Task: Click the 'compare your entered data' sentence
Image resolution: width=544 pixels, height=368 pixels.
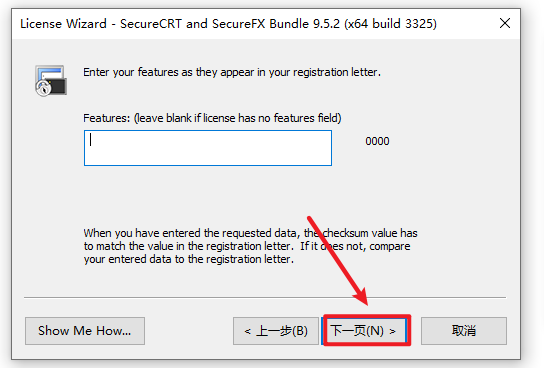Action: point(247,253)
